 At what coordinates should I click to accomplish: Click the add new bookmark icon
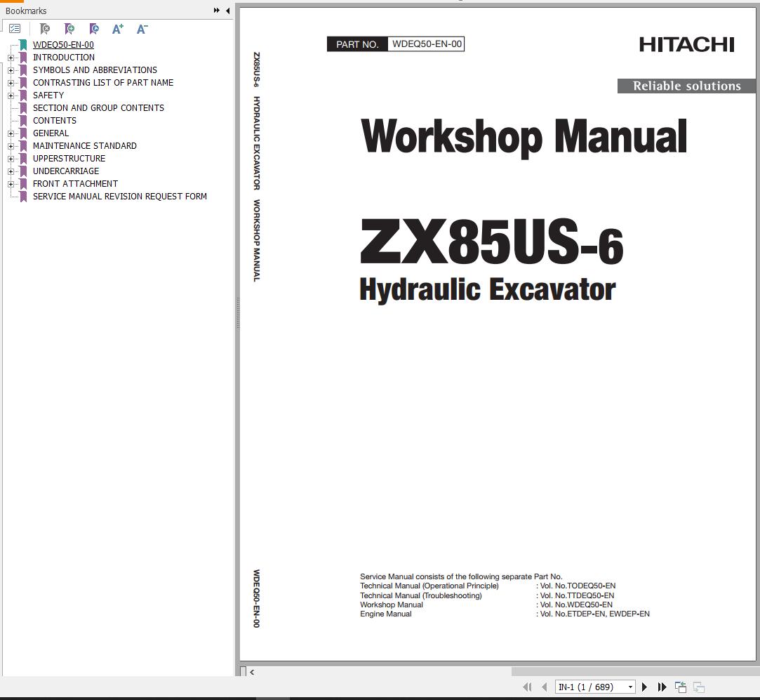(x=69, y=29)
